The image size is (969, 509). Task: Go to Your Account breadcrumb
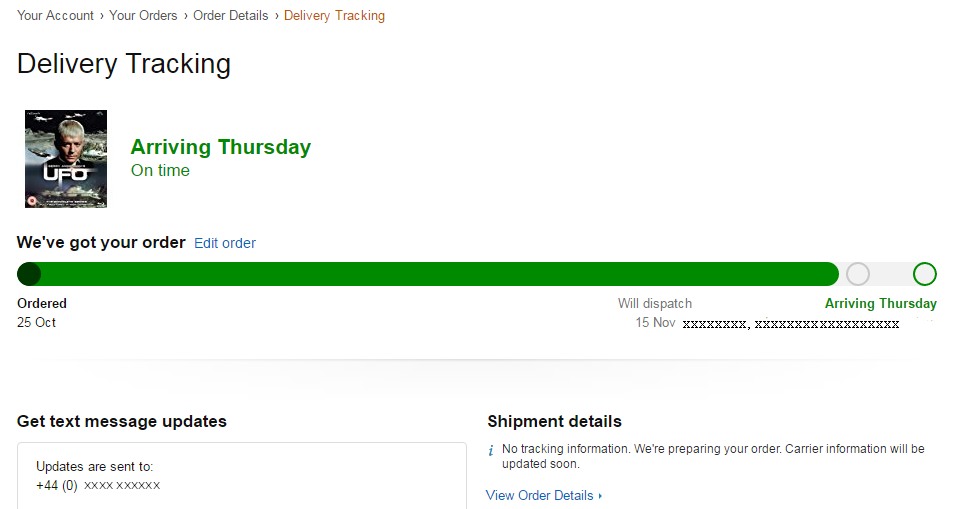coord(55,15)
